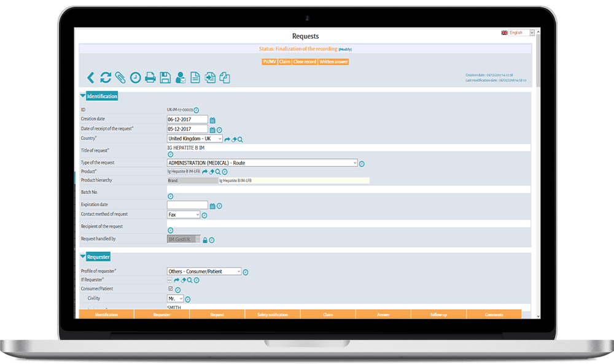
Task: Go back using the left chevron icon
Action: (x=90, y=77)
